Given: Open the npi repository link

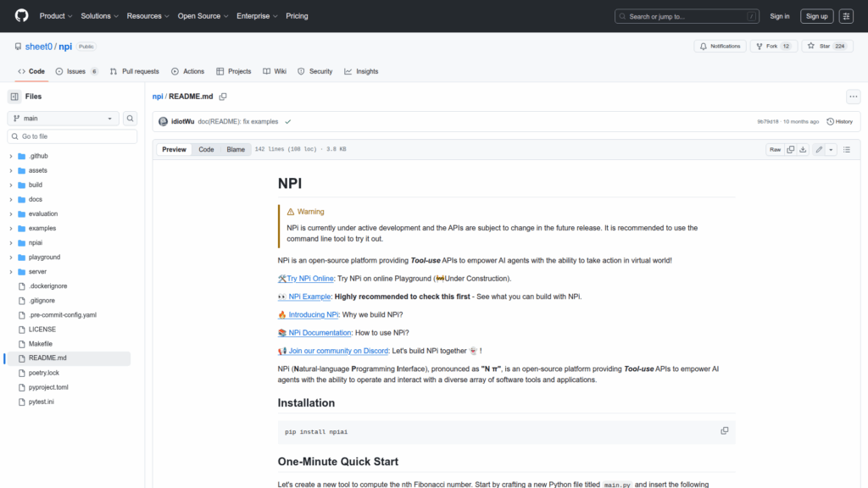Looking at the screenshot, I should click(x=65, y=47).
